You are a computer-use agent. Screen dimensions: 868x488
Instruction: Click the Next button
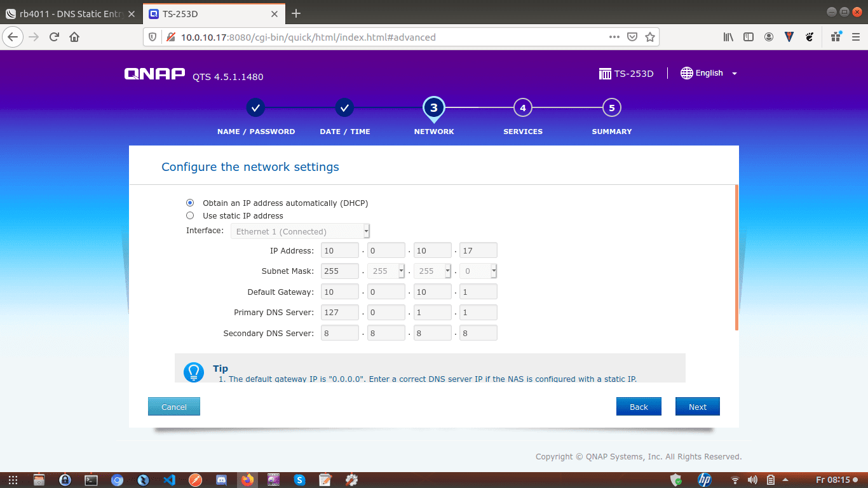(698, 407)
